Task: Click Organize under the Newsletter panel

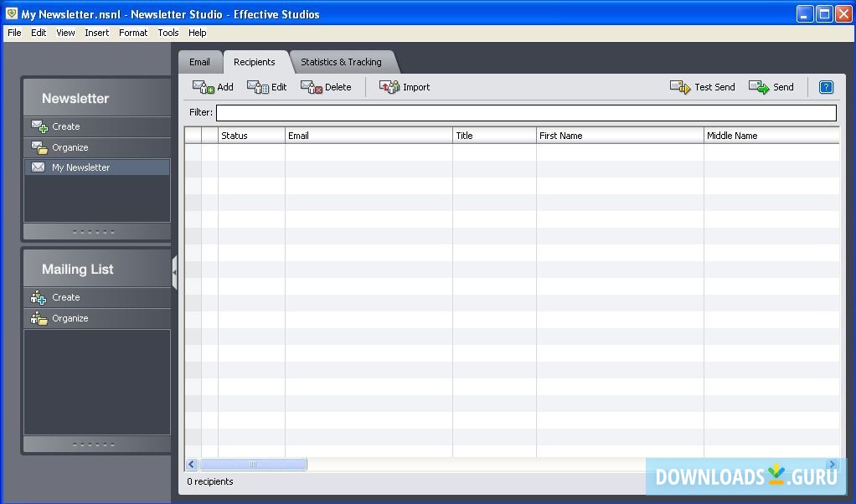Action: pyautogui.click(x=97, y=148)
